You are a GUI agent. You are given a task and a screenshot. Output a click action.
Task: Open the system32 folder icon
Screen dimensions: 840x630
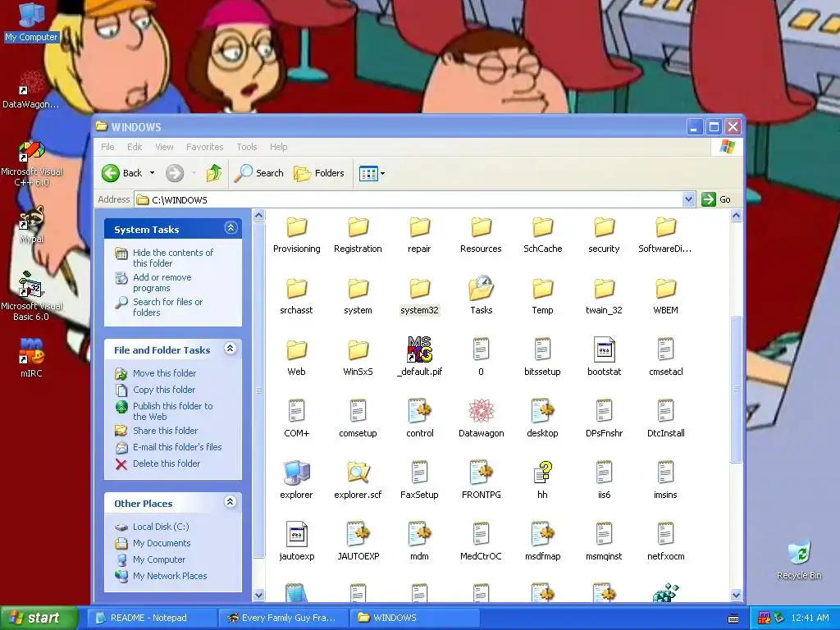(419, 289)
